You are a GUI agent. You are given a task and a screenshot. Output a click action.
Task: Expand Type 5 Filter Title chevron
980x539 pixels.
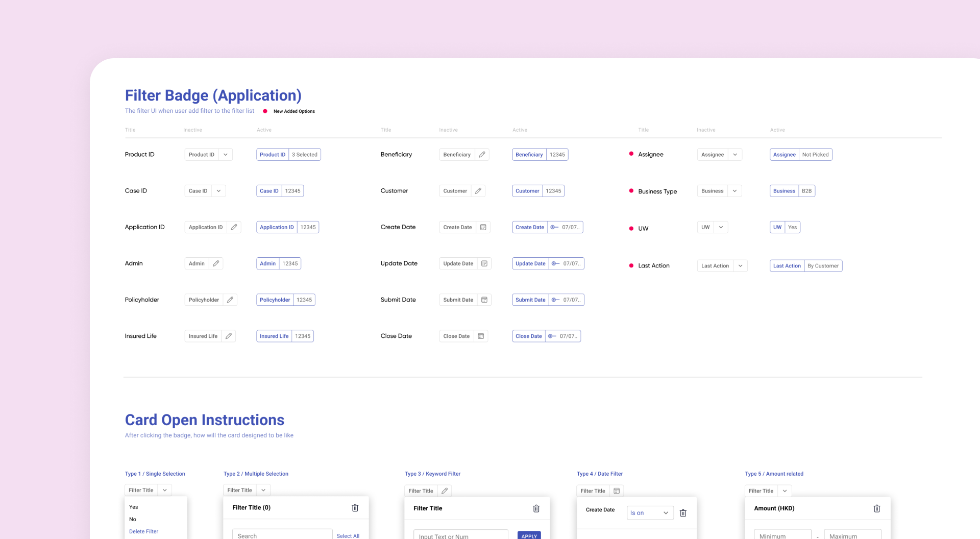point(785,491)
